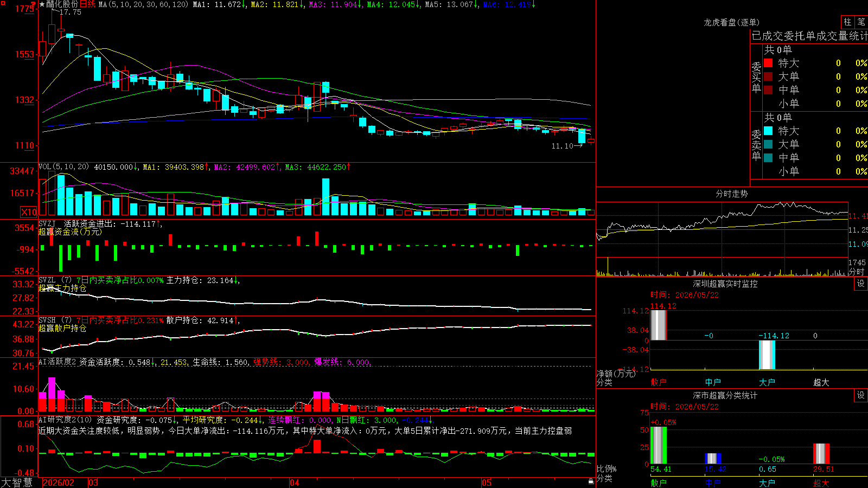Click the AI研究度2(10) indicator name
868x488 pixels.
tap(66, 420)
